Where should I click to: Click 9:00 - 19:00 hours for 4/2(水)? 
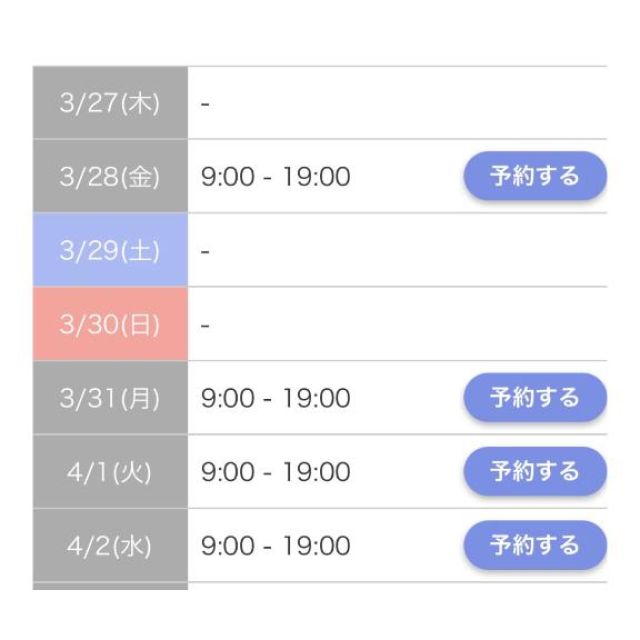coord(276,545)
